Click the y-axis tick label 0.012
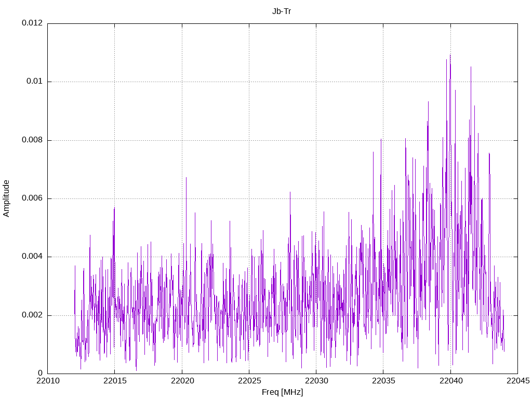532x399 pixels. tap(32, 23)
